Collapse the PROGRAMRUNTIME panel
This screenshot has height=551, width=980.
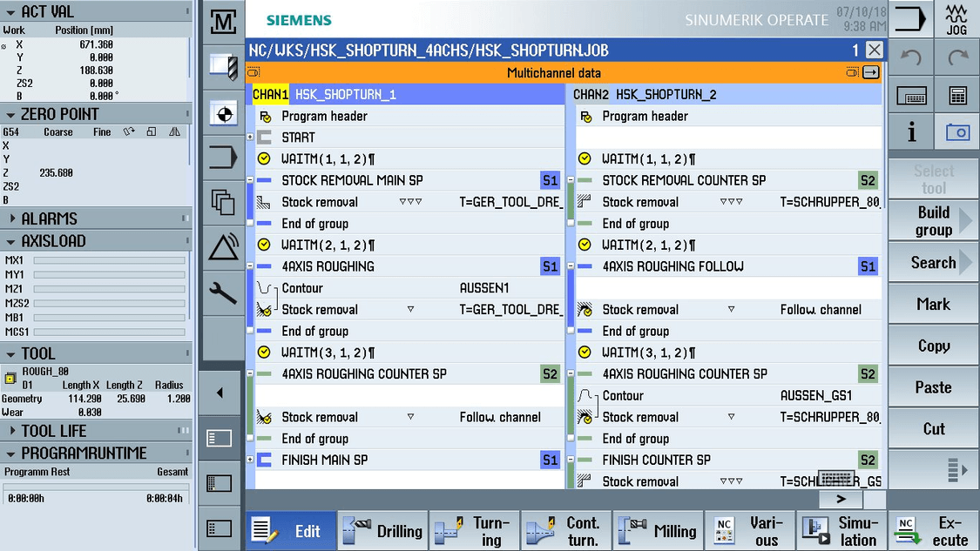[x=10, y=454]
